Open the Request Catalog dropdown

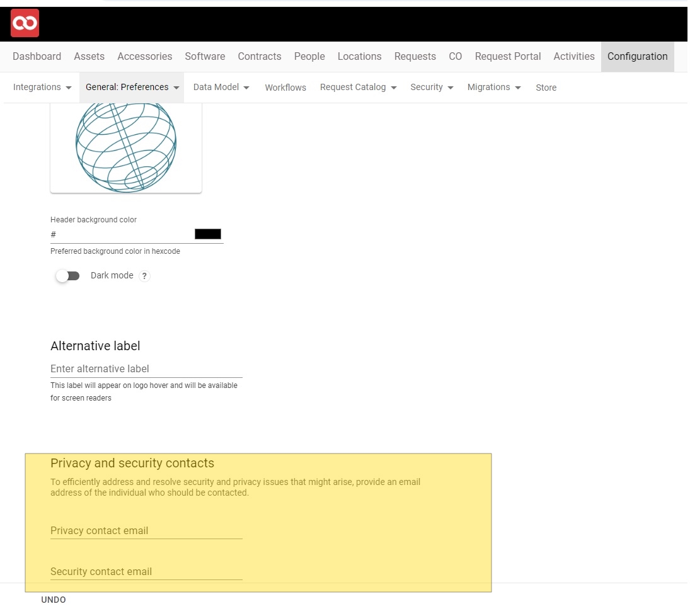pos(358,87)
